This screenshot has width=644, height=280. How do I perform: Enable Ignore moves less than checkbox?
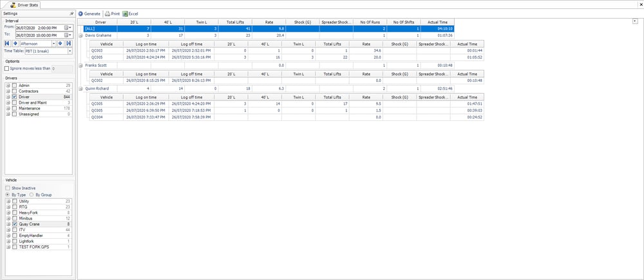tap(6, 69)
